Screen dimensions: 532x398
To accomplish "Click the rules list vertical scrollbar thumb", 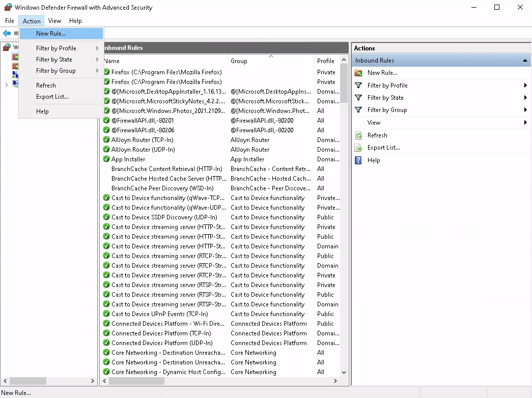I will tap(344, 83).
